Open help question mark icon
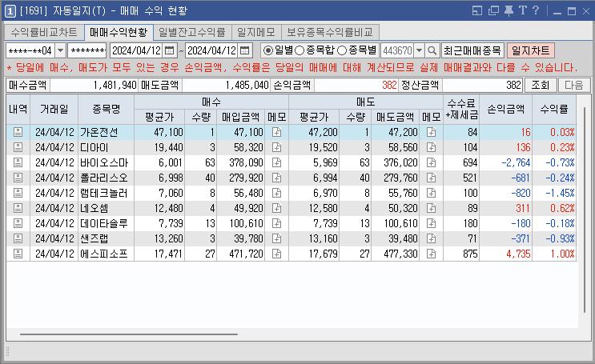The image size is (595, 364). [x=536, y=10]
